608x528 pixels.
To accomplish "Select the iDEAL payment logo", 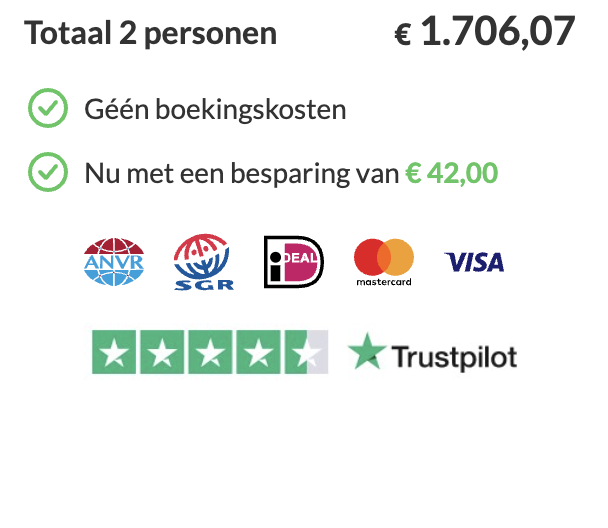I will (294, 262).
